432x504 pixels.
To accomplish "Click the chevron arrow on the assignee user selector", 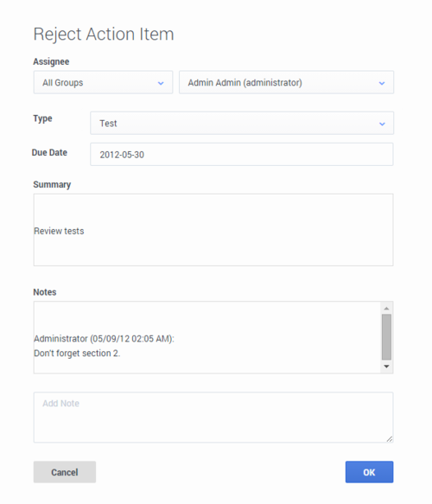I will pyautogui.click(x=382, y=83).
